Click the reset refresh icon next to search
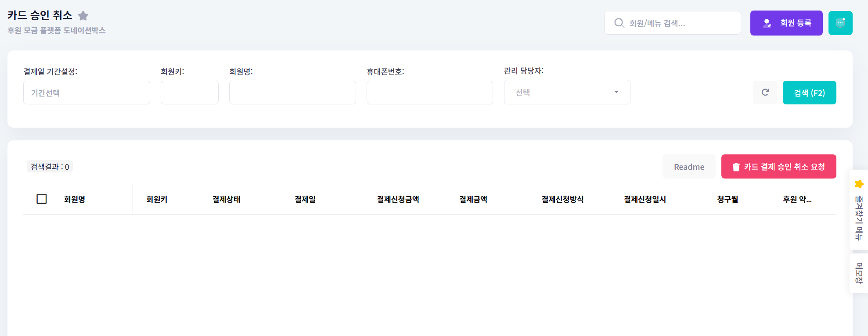 [x=765, y=93]
